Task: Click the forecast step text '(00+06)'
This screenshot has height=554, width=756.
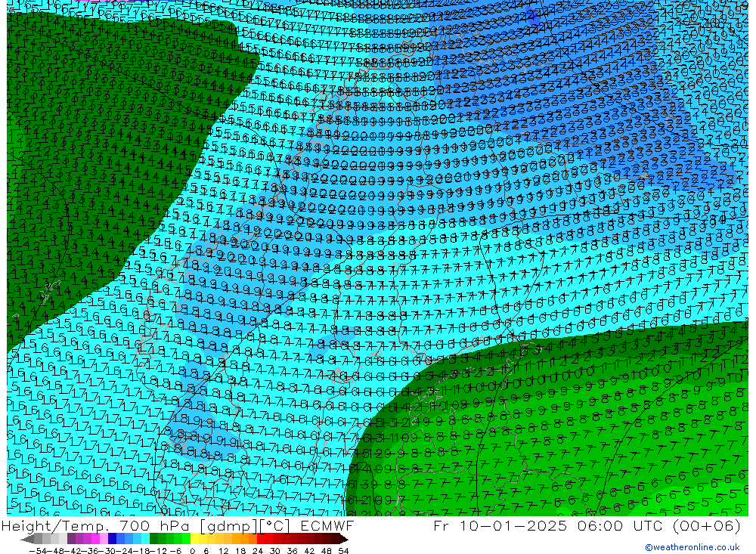Action: click(706, 525)
